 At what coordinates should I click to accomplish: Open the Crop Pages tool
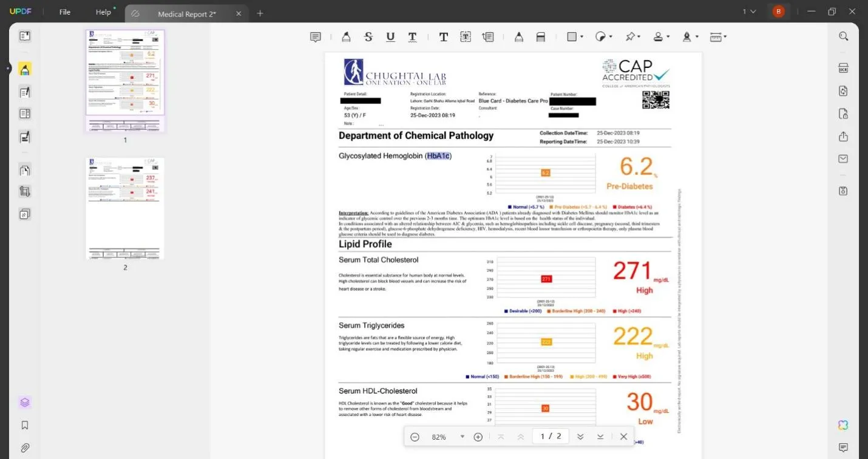tap(25, 192)
